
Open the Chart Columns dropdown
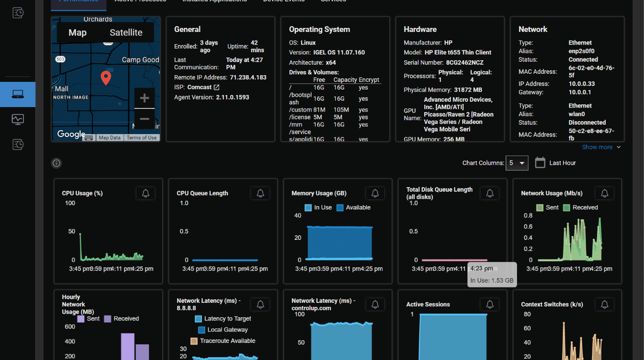[517, 163]
